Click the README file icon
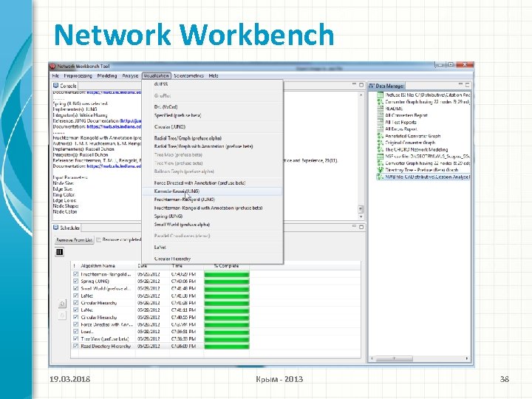 click(381, 109)
